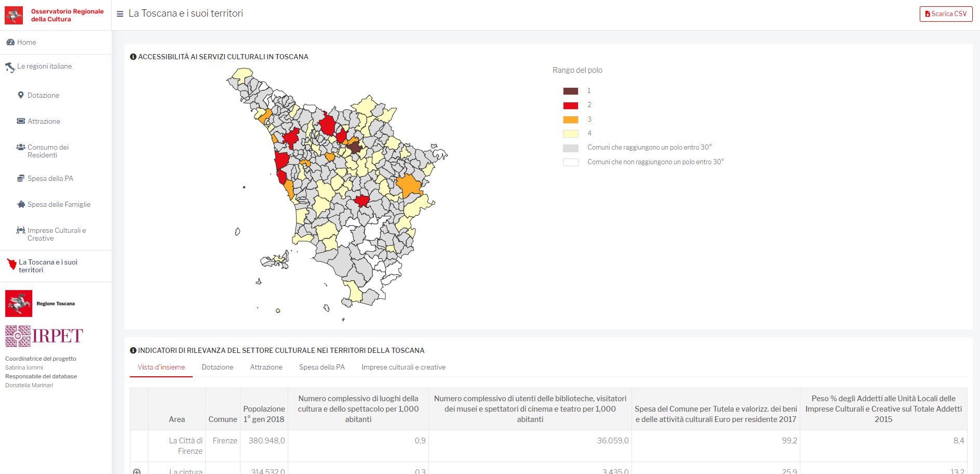The image size is (980, 474).
Task: Open Le regioni italiane section
Action: tap(45, 66)
